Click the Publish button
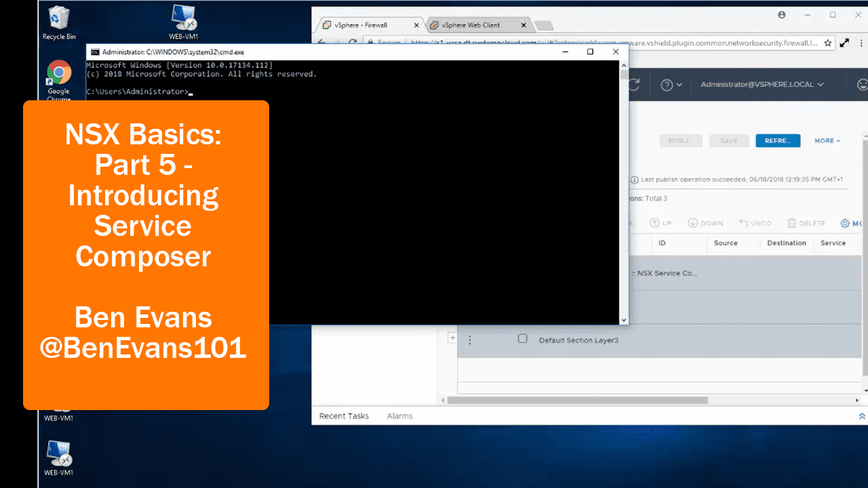This screenshot has height=488, width=868. (679, 141)
